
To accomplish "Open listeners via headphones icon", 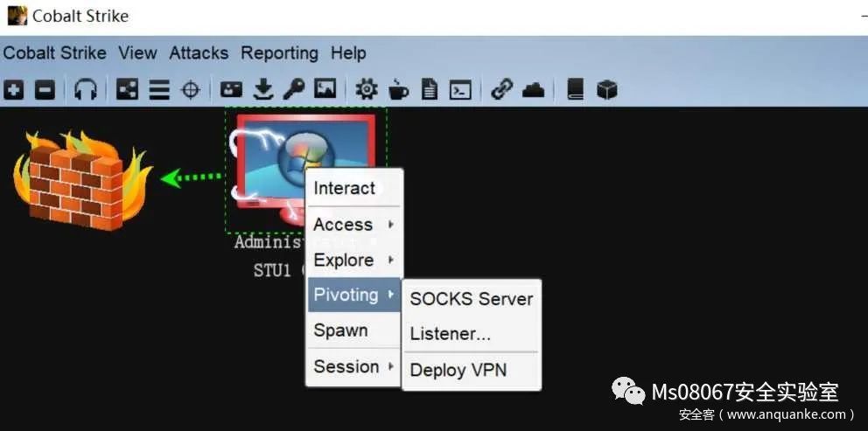I will point(86,89).
